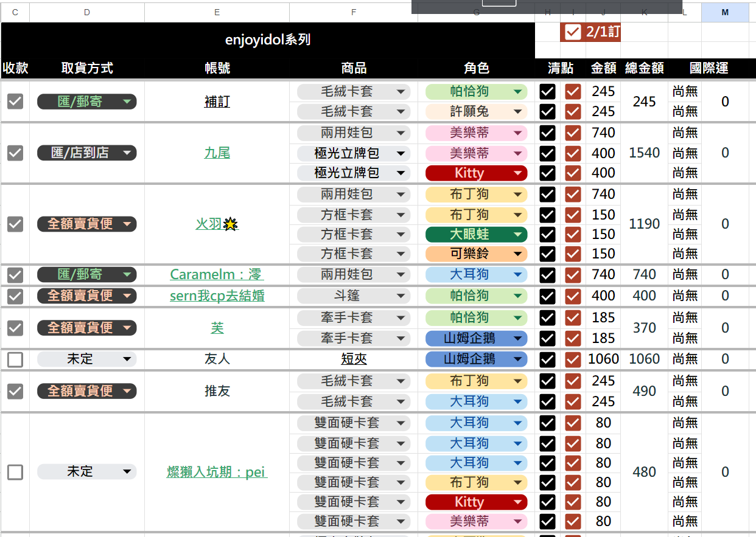Screen dimensions: 756x537
Task: Open the 帕恰狗 dropdown in the 斗篷 row
Action: click(477, 296)
